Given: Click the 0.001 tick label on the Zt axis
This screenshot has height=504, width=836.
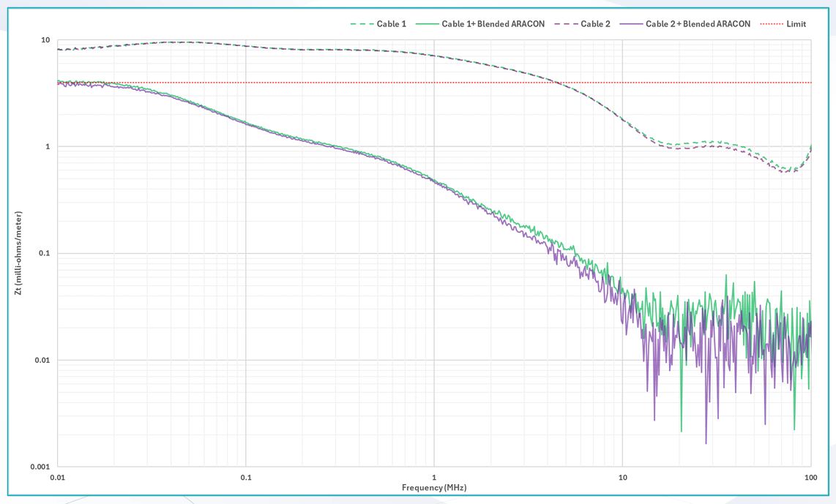Looking at the screenshot, I should (40, 467).
